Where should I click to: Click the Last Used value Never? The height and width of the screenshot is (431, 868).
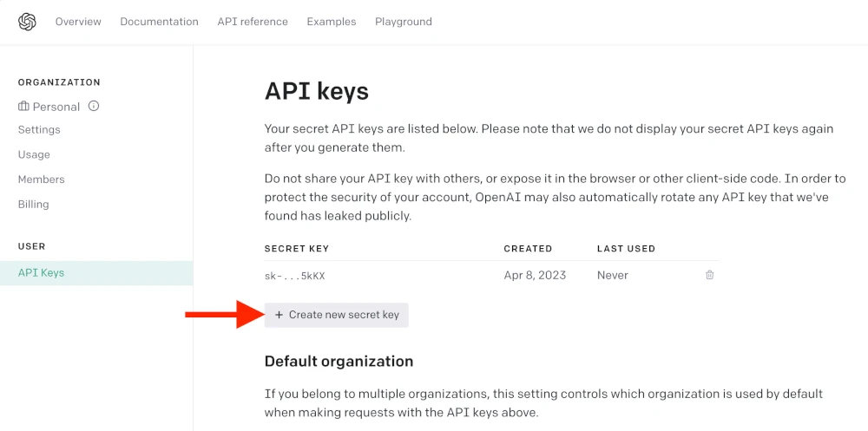coord(612,275)
